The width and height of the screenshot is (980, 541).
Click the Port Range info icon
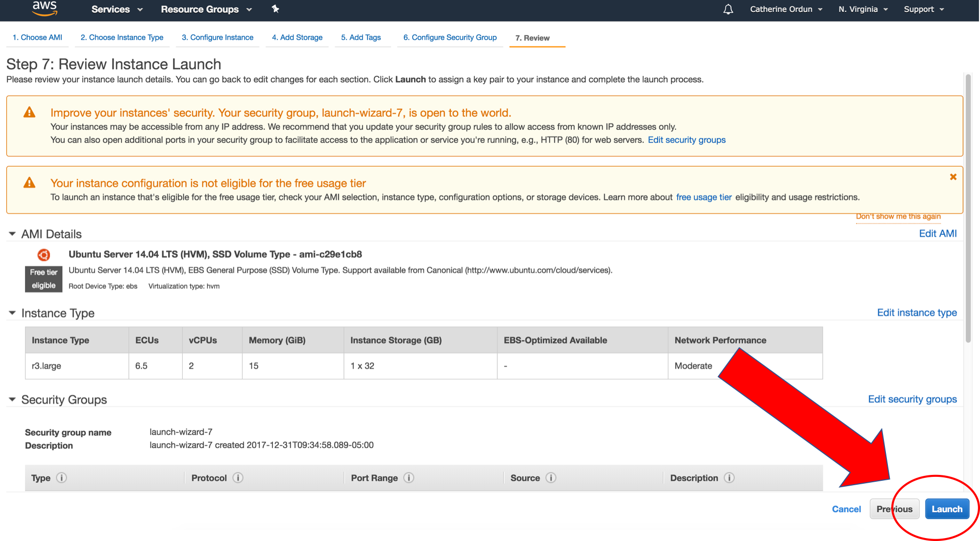pos(409,478)
